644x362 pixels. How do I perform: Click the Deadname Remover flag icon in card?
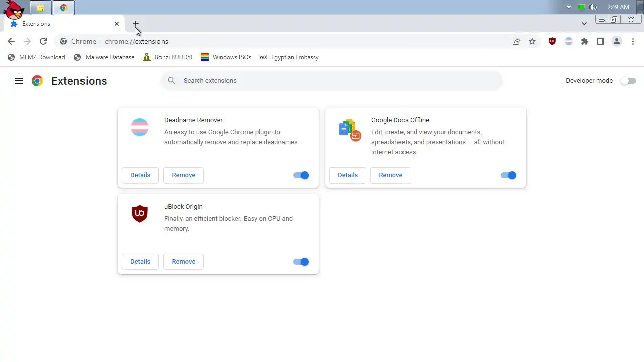tap(140, 127)
